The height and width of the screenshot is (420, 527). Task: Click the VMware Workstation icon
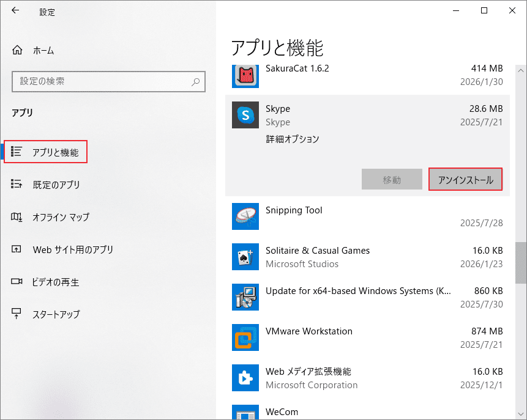[x=245, y=337]
